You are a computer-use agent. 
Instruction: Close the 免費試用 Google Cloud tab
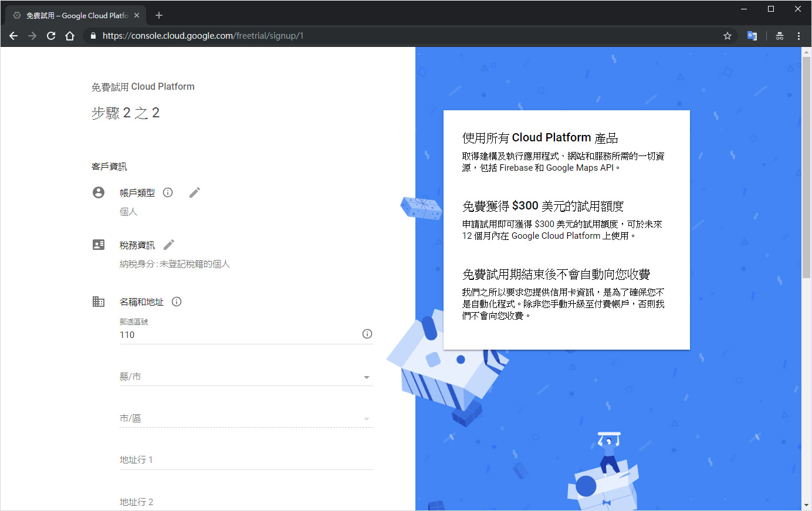click(x=137, y=15)
